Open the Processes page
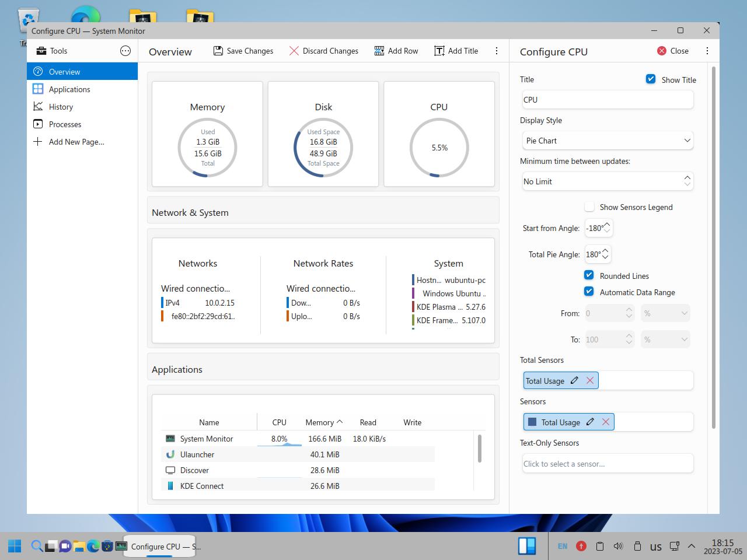This screenshot has height=560, width=747. tap(65, 124)
